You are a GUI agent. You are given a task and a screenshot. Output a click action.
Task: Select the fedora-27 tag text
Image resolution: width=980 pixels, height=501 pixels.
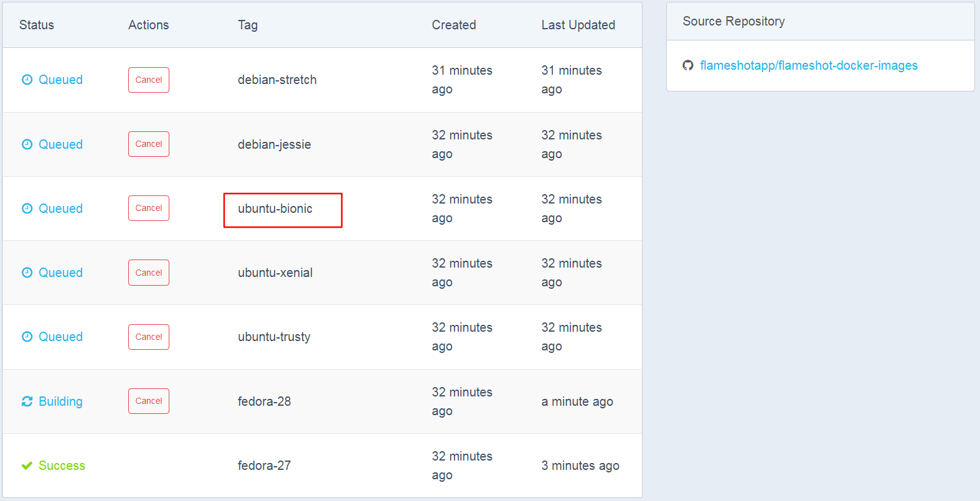(265, 466)
